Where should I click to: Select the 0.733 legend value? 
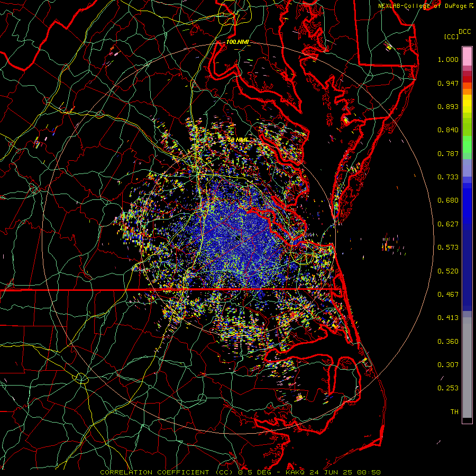tap(448, 177)
